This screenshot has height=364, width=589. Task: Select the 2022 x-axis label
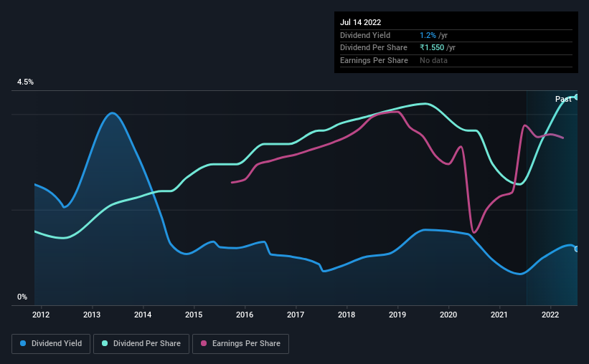point(550,315)
